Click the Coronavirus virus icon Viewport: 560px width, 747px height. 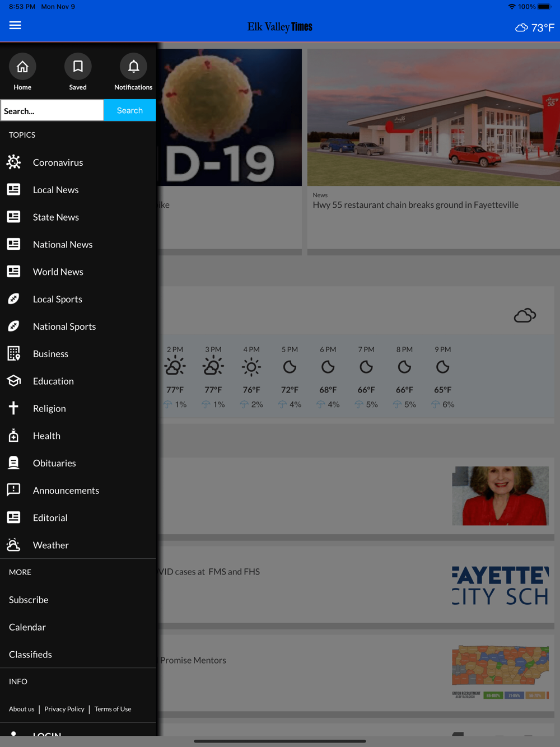click(x=13, y=162)
